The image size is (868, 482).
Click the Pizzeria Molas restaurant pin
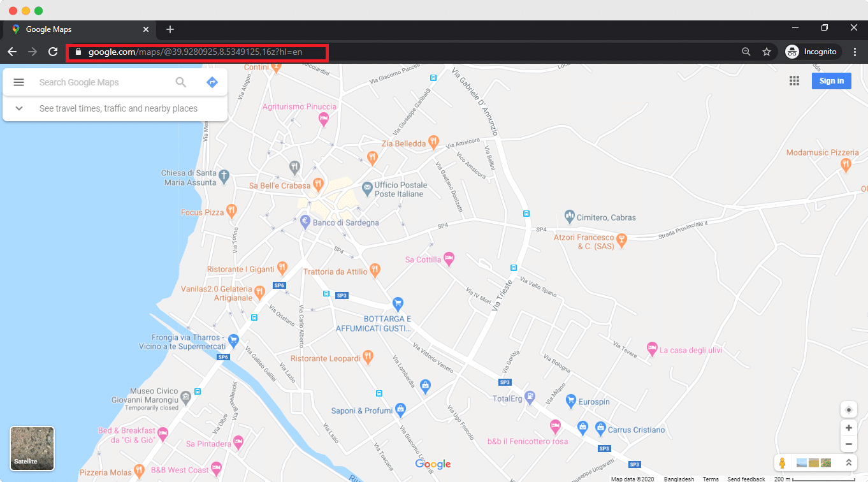(140, 471)
